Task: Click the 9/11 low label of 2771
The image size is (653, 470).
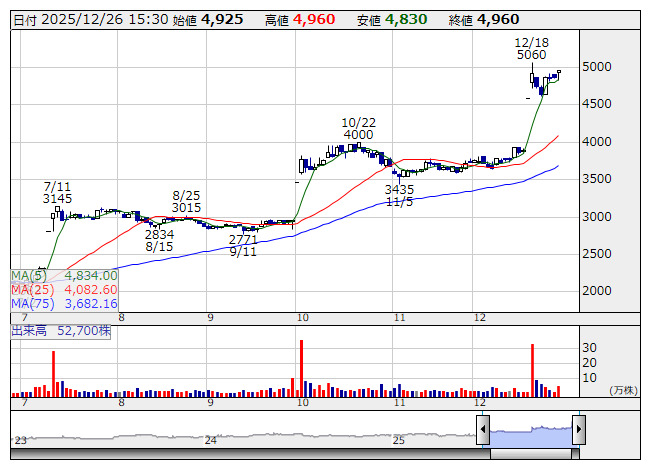Action: (243, 246)
